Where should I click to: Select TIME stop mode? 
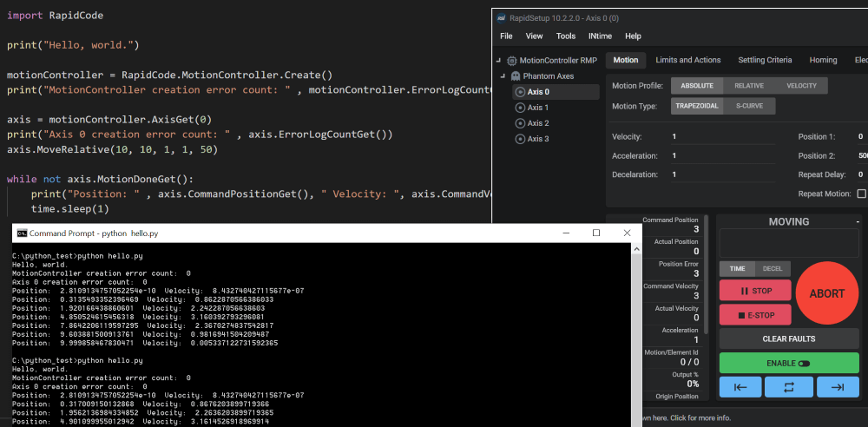[x=737, y=268]
